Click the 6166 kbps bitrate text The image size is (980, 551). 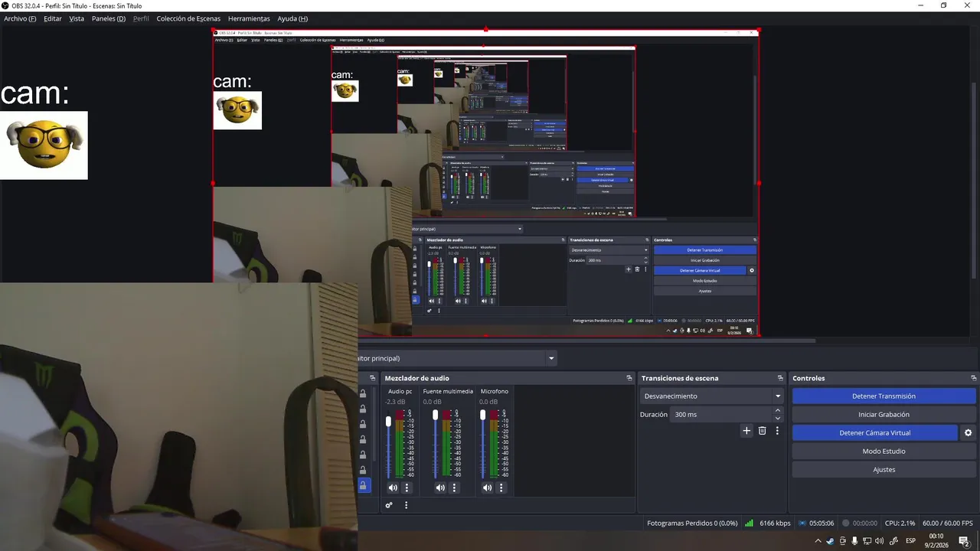(x=775, y=523)
